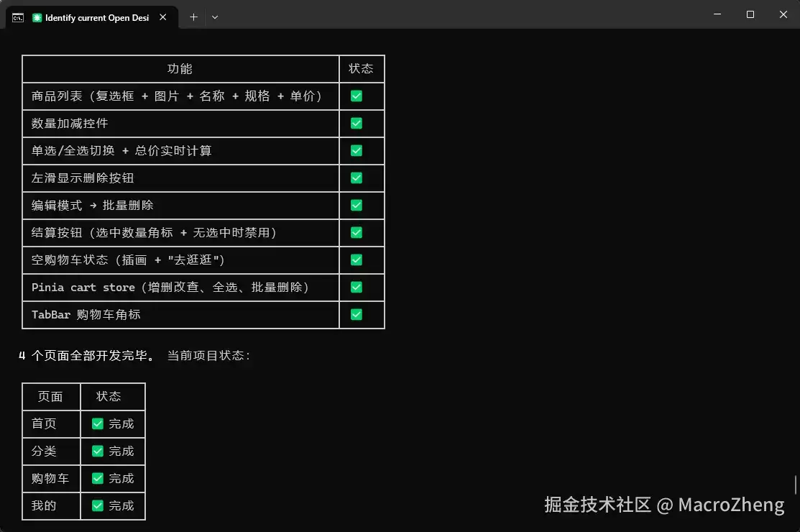
Task: Click the text 当前项目状态:
Action: point(208,356)
